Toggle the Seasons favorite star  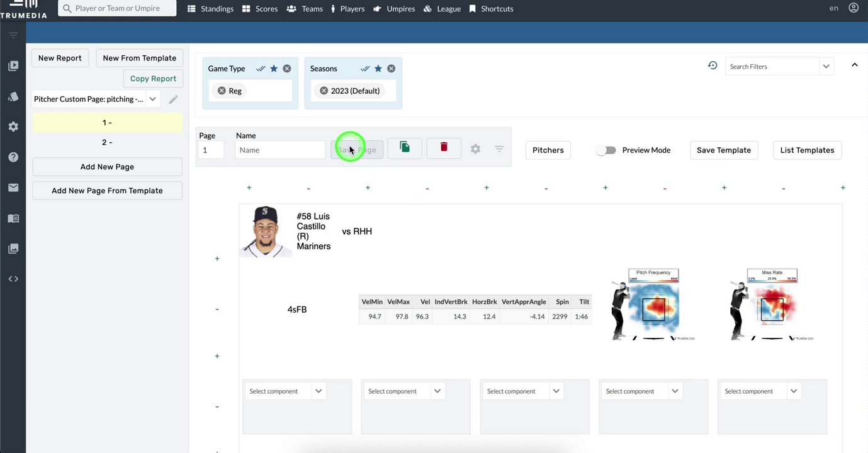(378, 69)
